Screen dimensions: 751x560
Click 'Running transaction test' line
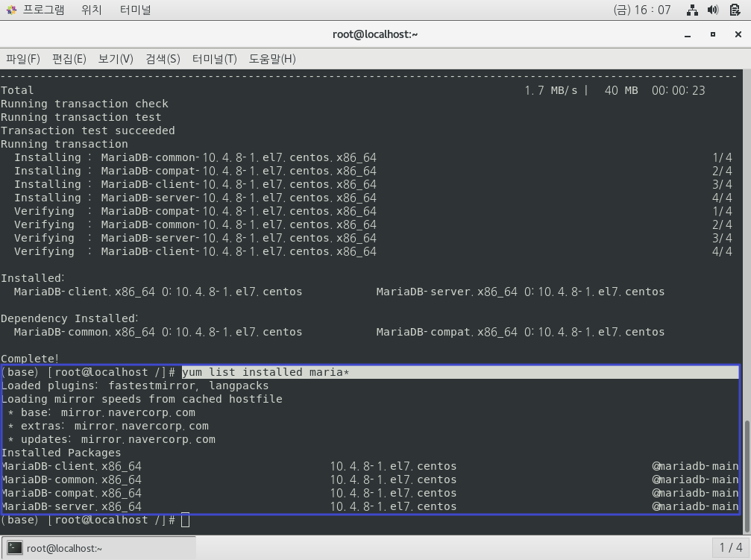pos(81,117)
